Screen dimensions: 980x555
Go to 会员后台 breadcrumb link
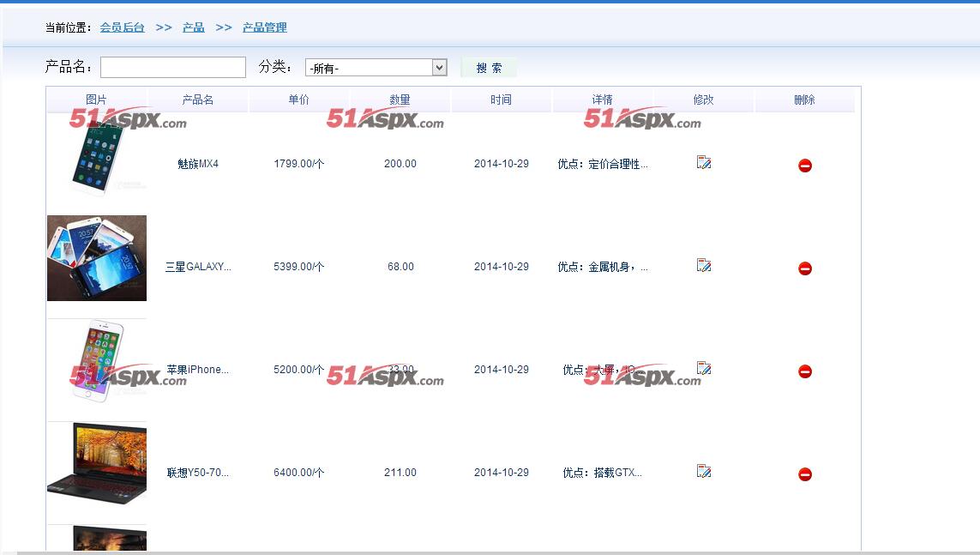(122, 27)
